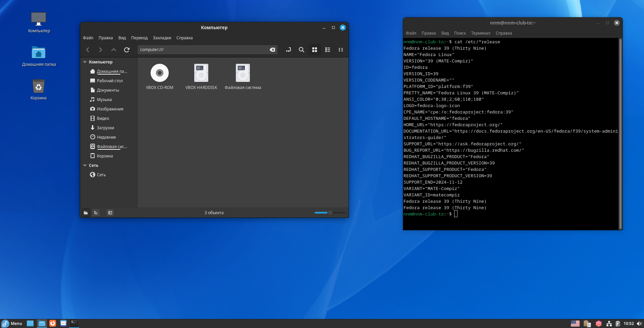The height and width of the screenshot is (328, 644).
Task: Go up to the parent folder
Action: tap(113, 50)
